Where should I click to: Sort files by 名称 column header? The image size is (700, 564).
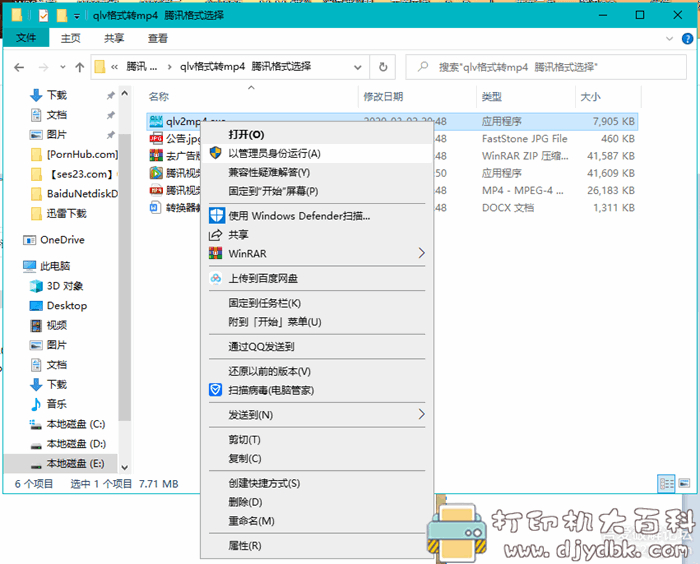pyautogui.click(x=158, y=96)
